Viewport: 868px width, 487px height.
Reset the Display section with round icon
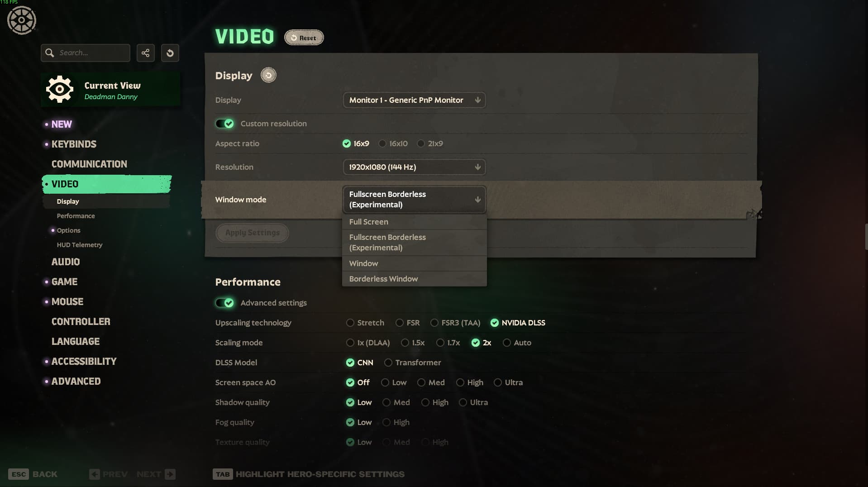[268, 75]
